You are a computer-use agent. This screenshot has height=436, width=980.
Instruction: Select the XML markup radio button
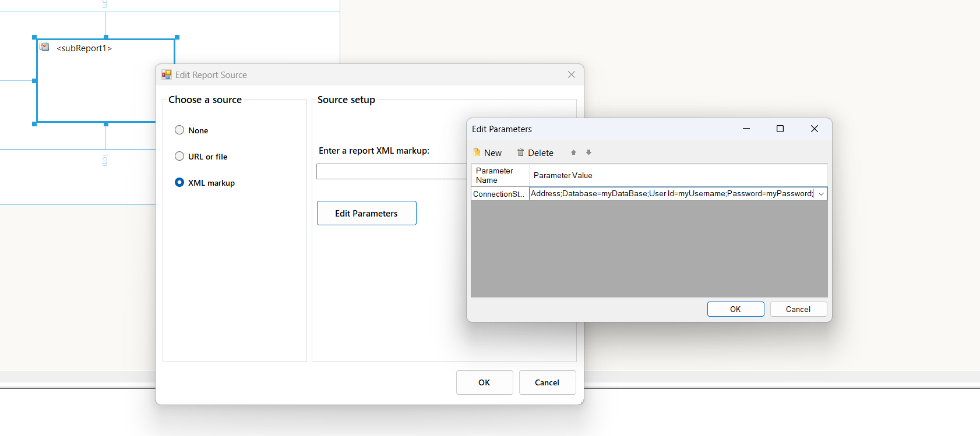[x=179, y=182]
